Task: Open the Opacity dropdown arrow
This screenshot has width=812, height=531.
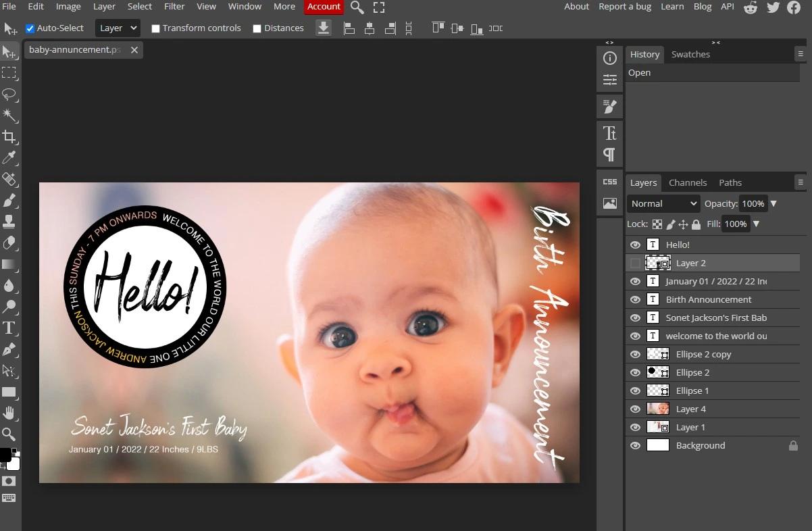Action: click(x=773, y=203)
